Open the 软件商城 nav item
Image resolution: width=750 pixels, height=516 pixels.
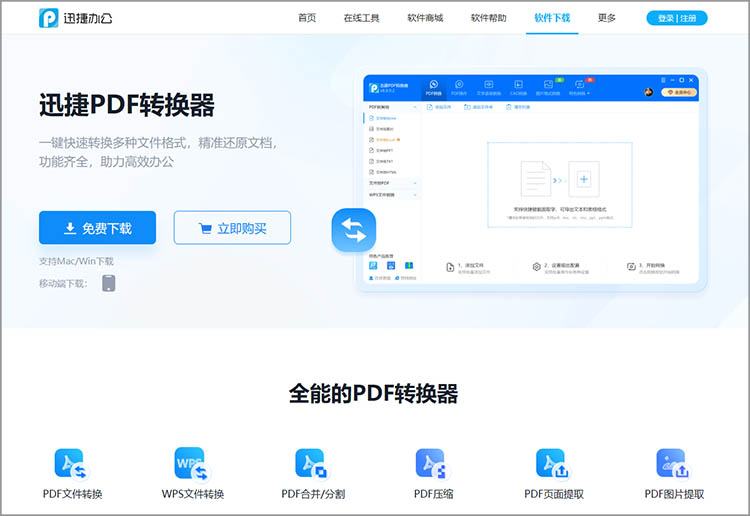[425, 18]
